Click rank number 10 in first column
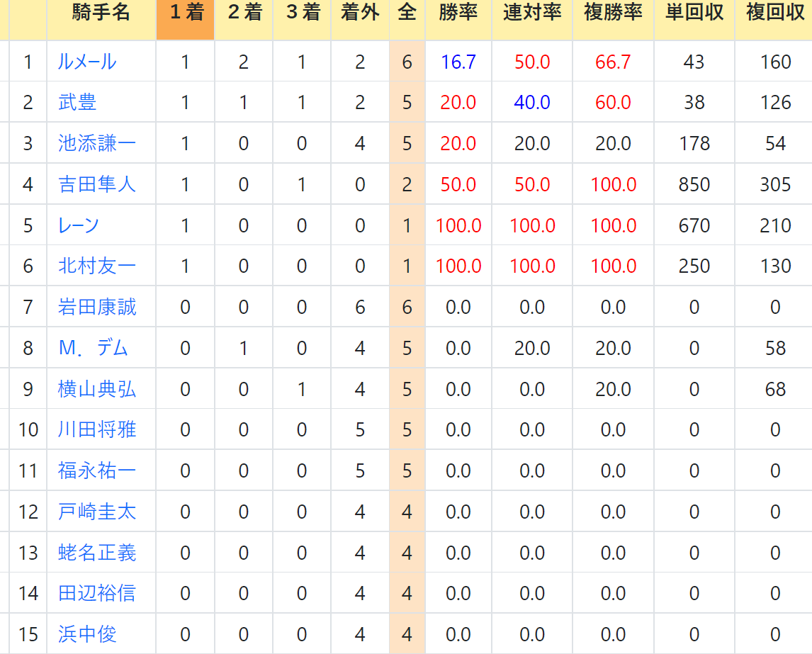 tap(28, 430)
